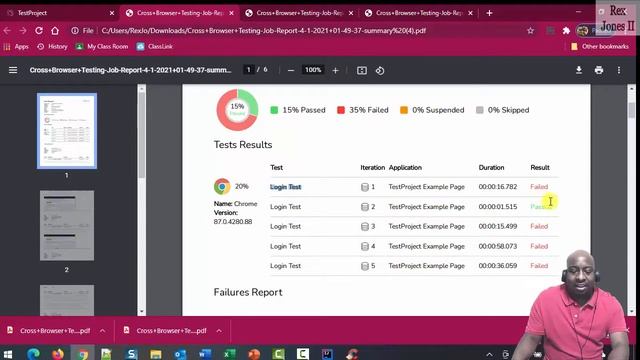This screenshot has width=640, height=360.
Task: Go back with the browser back arrow
Action: click(7, 31)
